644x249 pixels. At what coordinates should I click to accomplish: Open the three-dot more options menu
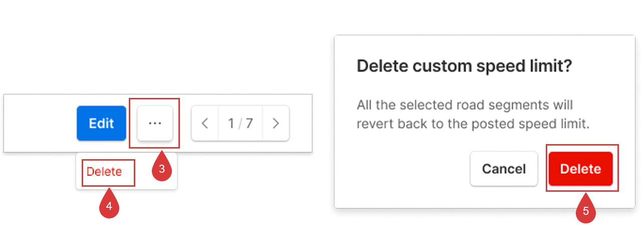tap(155, 123)
